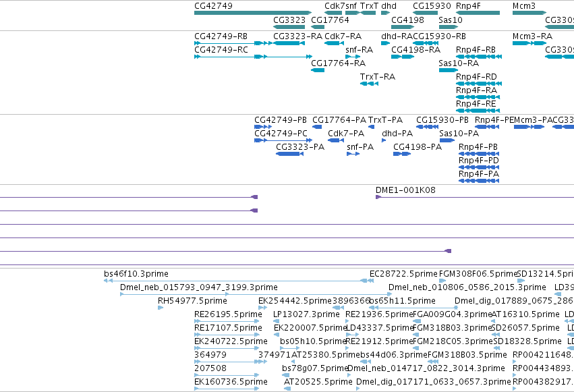Click EST RE26195.5prime
This screenshot has height=392, width=574.
tap(228, 315)
